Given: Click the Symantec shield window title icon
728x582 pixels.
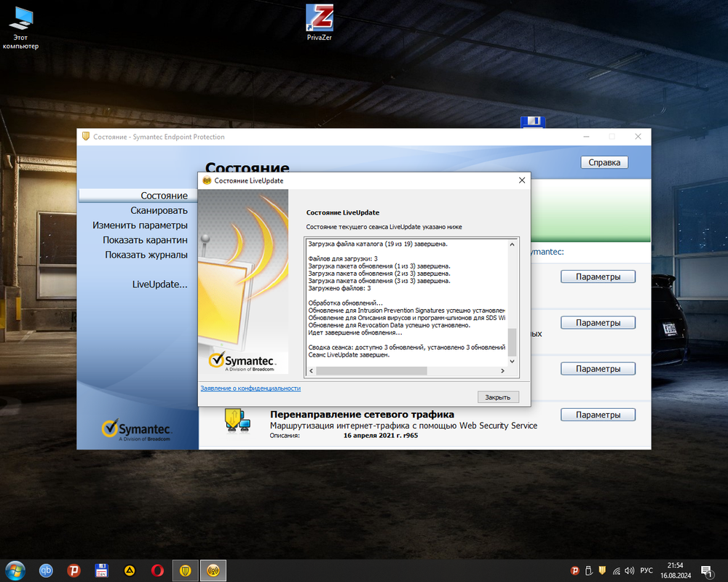Looking at the screenshot, I should coord(85,137).
